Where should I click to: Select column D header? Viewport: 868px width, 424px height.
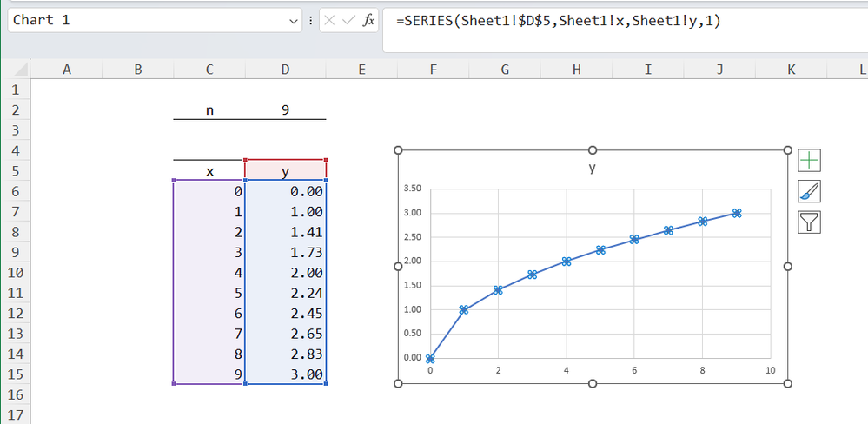(285, 70)
